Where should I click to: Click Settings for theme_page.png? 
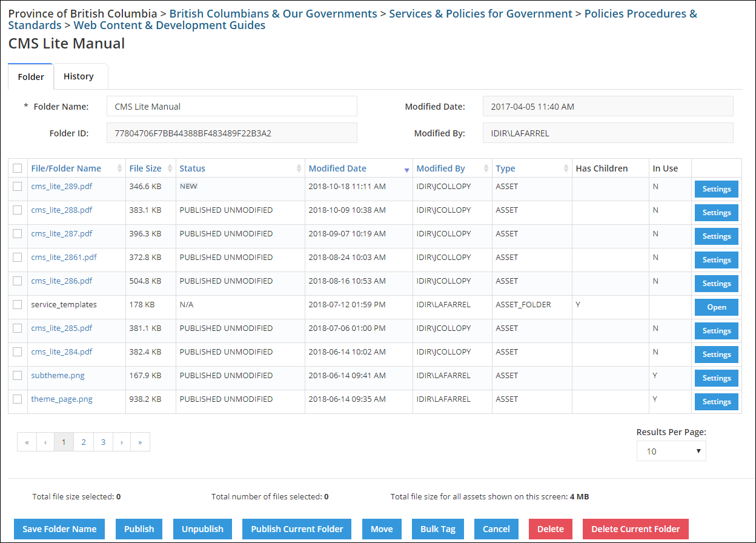pos(717,402)
